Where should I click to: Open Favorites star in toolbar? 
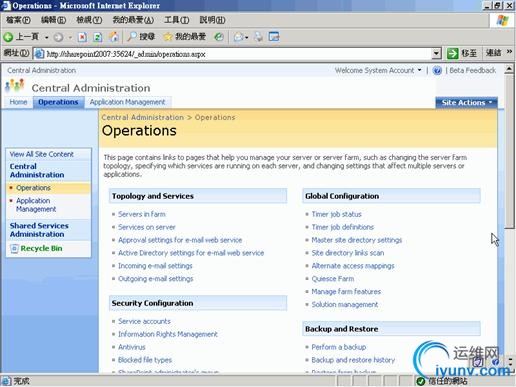point(168,37)
